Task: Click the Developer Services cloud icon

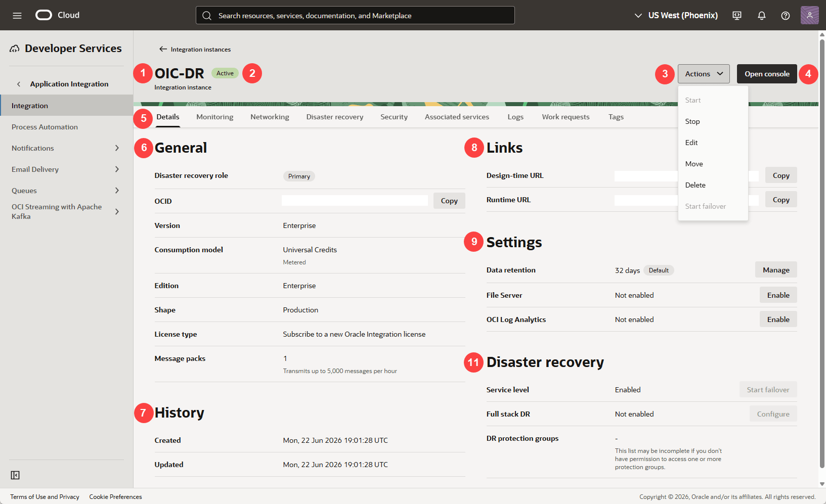Action: (x=15, y=49)
